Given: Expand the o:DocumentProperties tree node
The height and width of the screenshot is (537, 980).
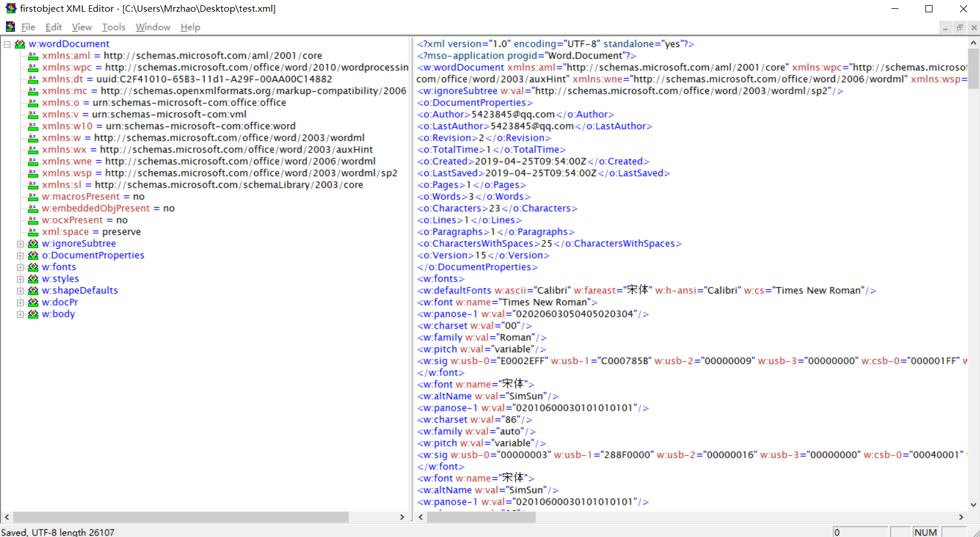Looking at the screenshot, I should (x=20, y=255).
